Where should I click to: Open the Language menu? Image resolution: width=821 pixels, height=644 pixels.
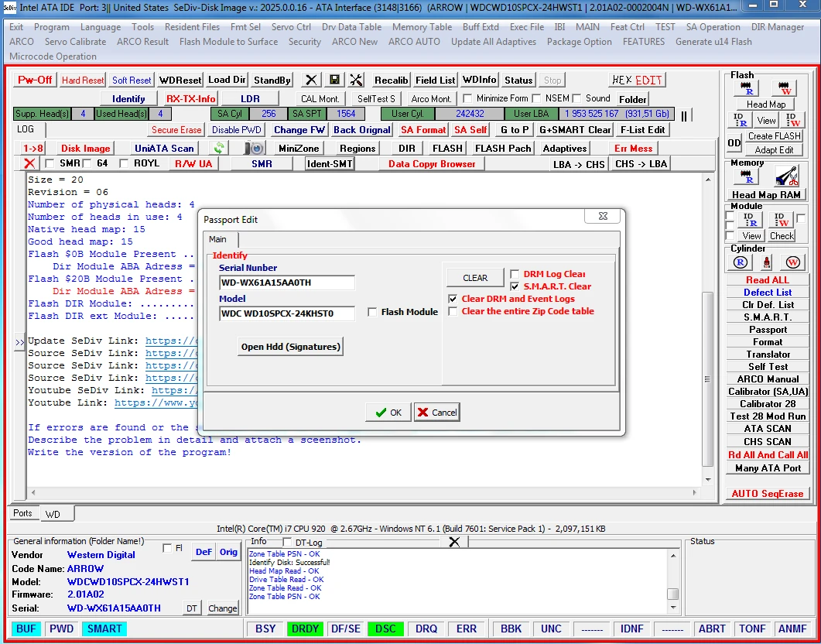pyautogui.click(x=101, y=27)
